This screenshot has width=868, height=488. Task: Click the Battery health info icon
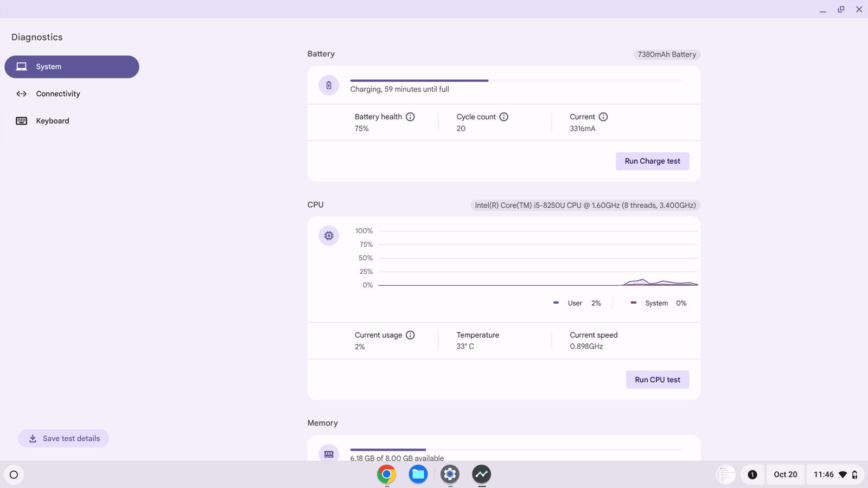click(x=410, y=117)
